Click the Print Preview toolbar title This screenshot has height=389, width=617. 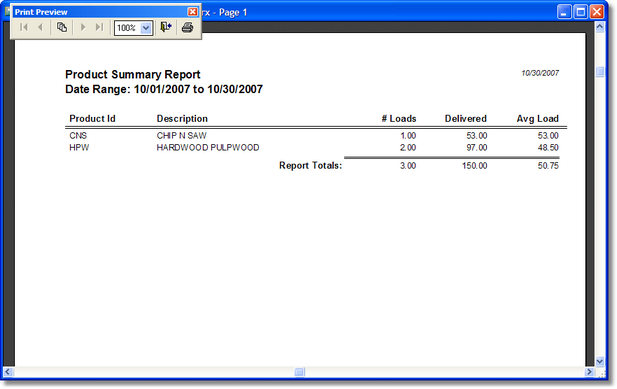(41, 12)
